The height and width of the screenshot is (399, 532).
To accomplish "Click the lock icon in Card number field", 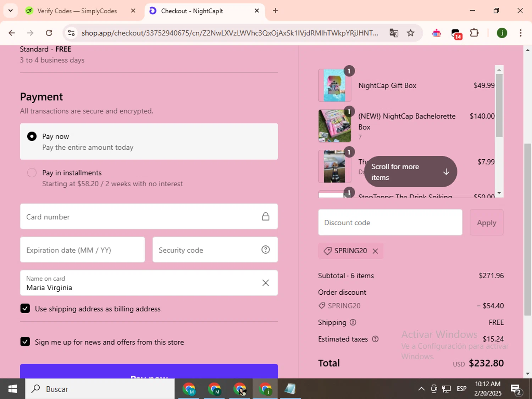I will 265,216.
